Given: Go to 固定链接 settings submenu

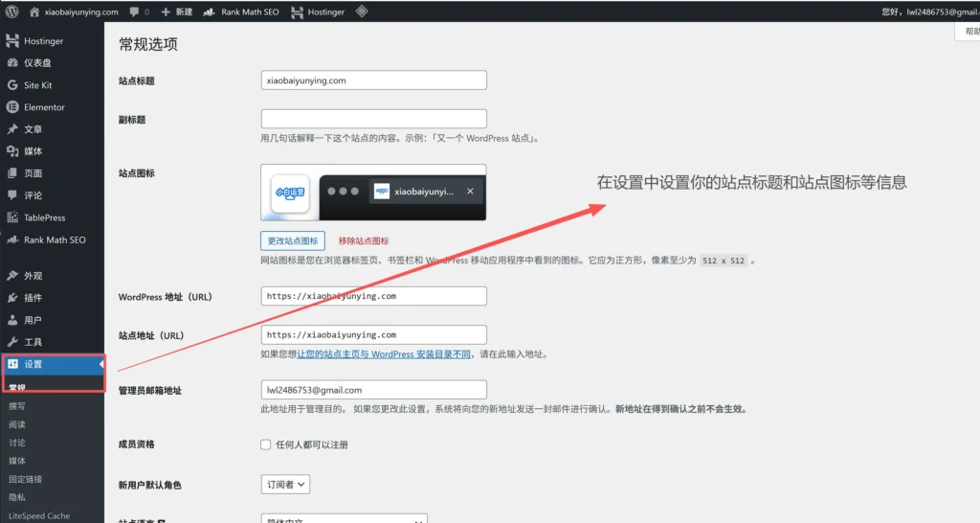Looking at the screenshot, I should click(26, 479).
